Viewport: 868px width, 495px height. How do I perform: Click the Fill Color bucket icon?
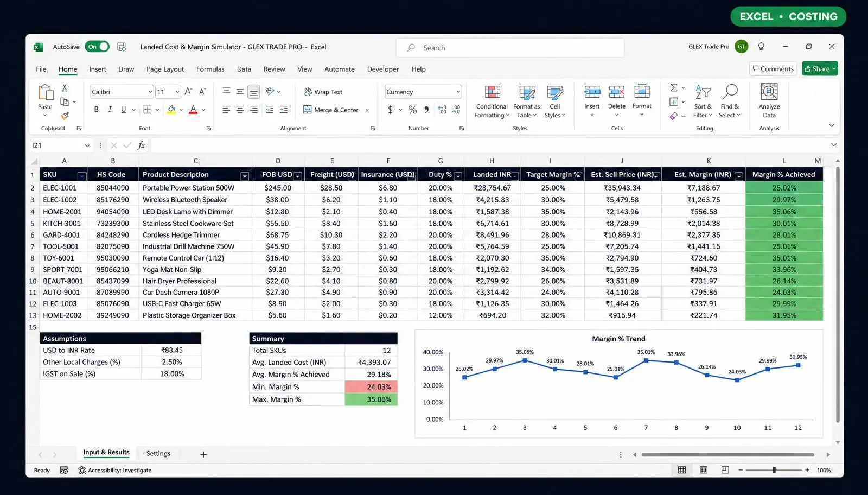pyautogui.click(x=171, y=110)
